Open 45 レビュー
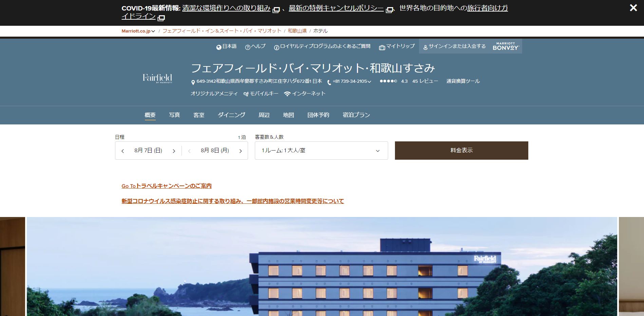This screenshot has width=644, height=316. (x=425, y=81)
